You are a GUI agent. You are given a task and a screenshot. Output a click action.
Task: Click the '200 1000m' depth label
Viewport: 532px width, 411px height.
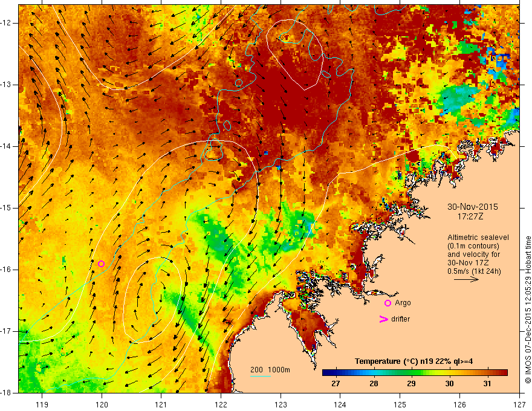click(x=270, y=370)
